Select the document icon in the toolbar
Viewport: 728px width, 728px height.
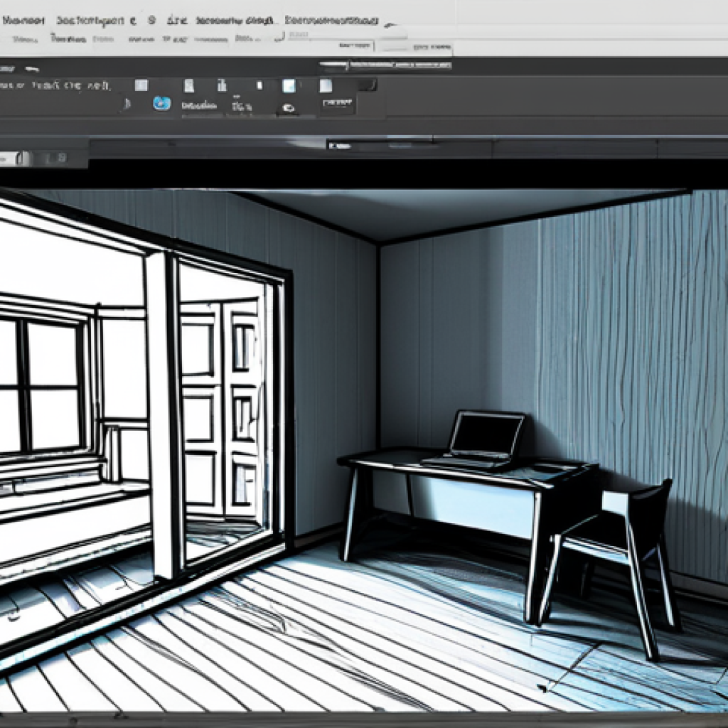(188, 85)
